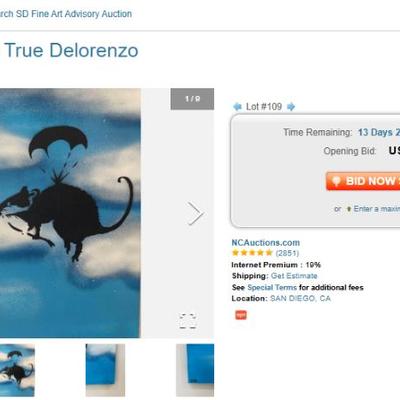Click the five-star seller rating
This screenshot has height=400, width=400.
[x=252, y=253]
